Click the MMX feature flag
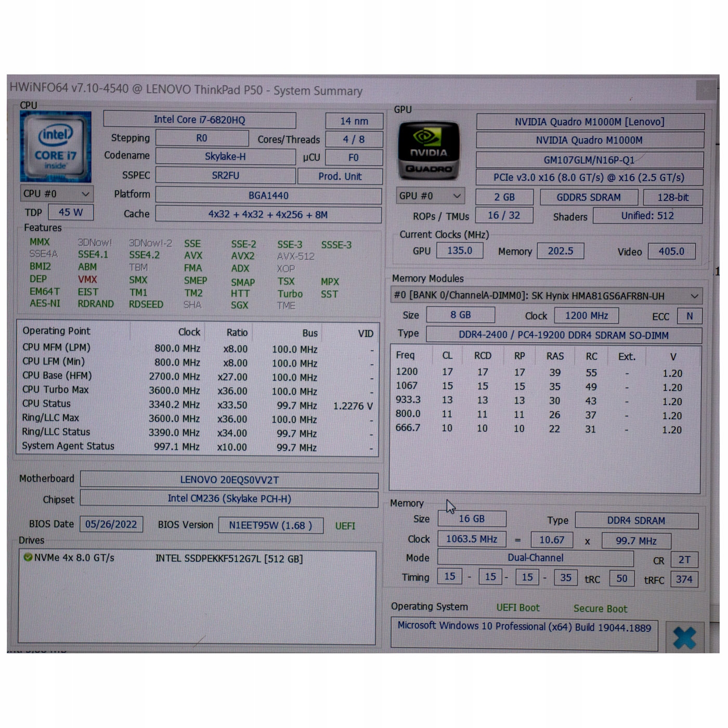728x728 pixels. pos(40,242)
